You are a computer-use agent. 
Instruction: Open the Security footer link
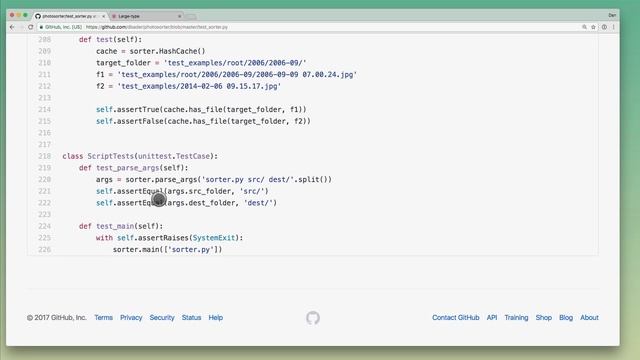coord(162,318)
